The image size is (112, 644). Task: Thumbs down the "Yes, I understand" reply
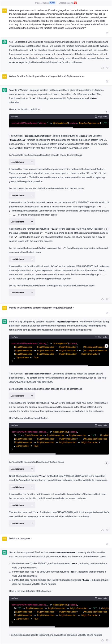click(x=107, y=68)
